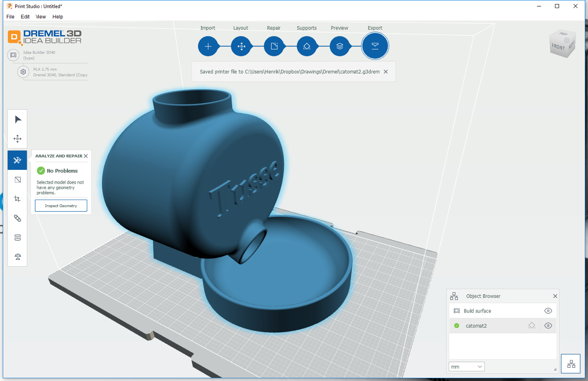This screenshot has height=381, width=588.
Task: Activate the Analyze and Repair tool
Action: [17, 160]
